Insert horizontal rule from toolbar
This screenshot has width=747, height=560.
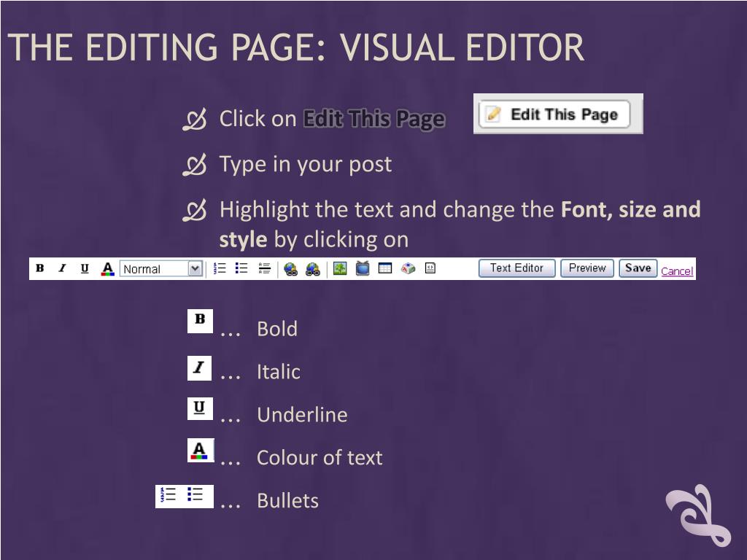click(x=264, y=268)
